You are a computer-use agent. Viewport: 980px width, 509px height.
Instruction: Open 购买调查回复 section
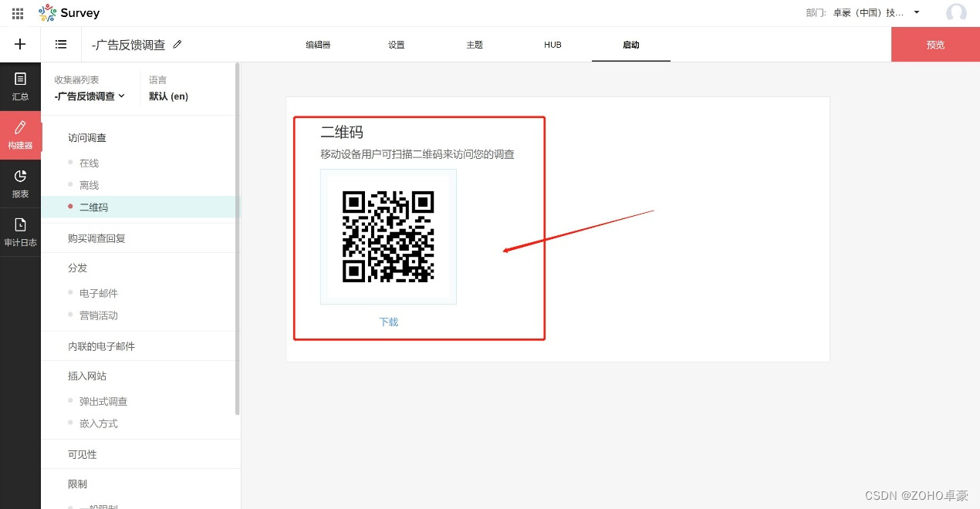tap(96, 239)
